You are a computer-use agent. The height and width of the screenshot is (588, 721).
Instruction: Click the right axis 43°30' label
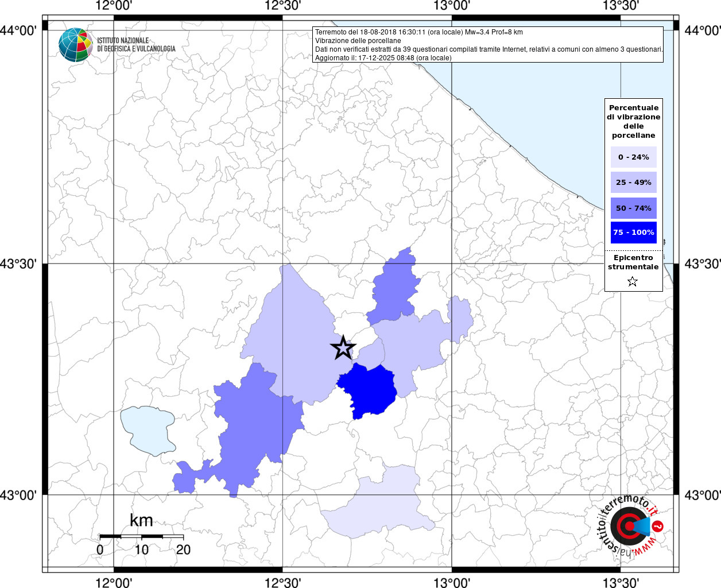702,264
